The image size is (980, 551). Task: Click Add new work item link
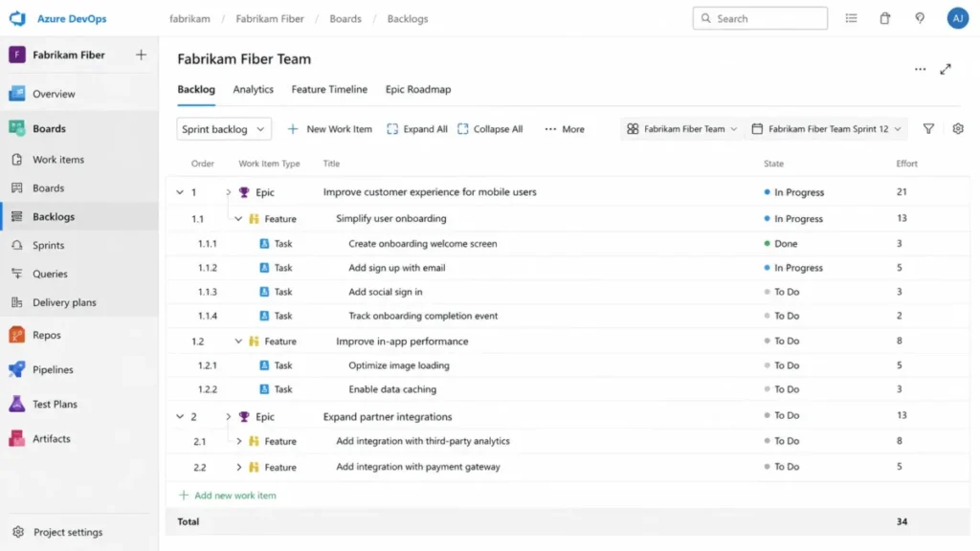[228, 496]
